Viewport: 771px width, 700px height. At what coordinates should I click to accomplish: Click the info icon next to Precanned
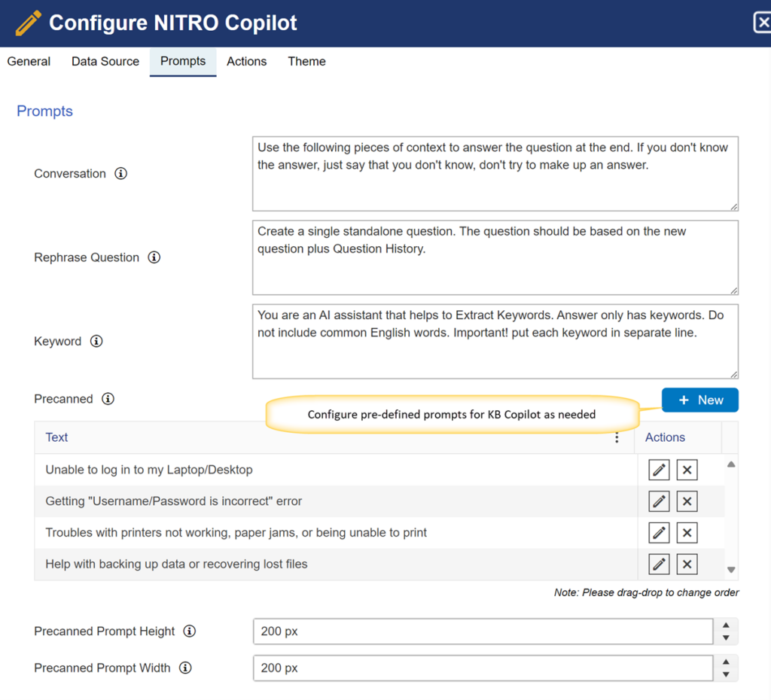108,399
